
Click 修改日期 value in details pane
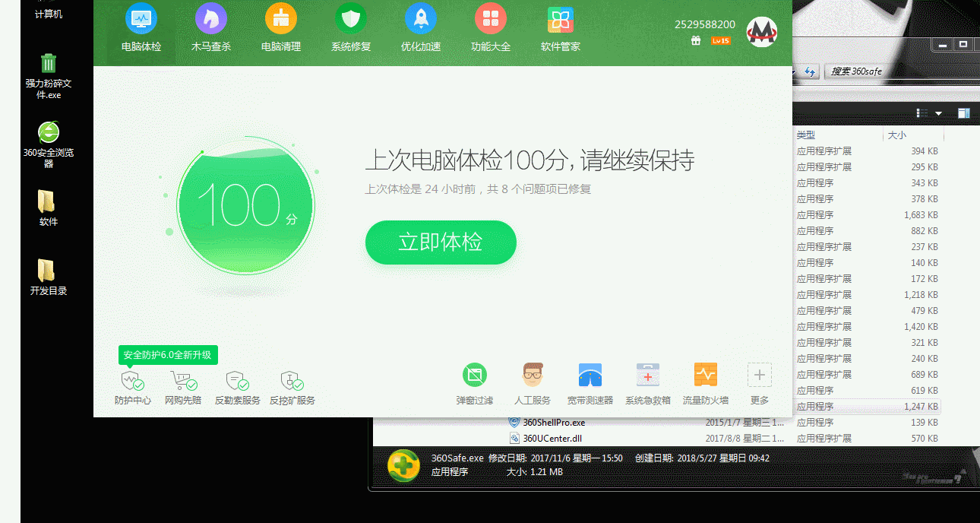tap(577, 458)
